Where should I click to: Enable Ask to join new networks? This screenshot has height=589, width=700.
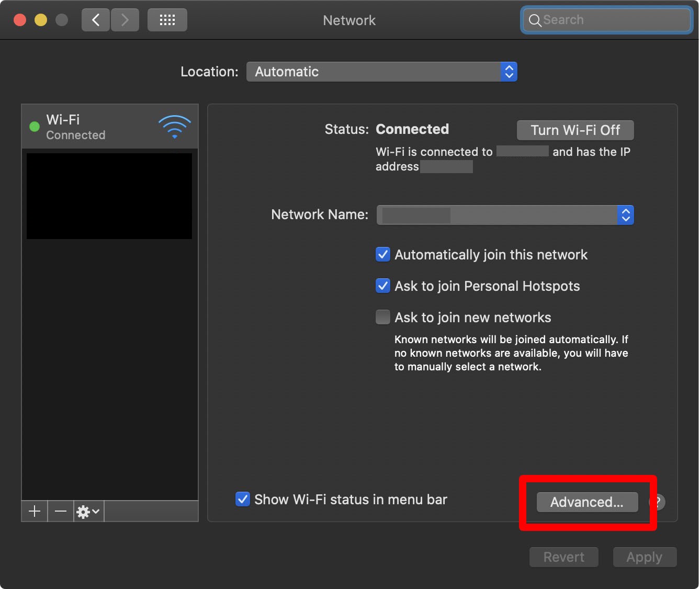(x=383, y=318)
